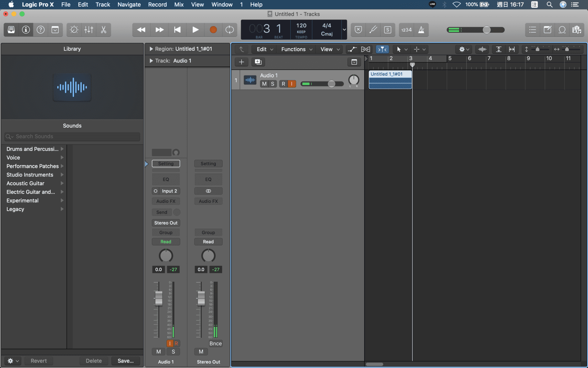Rewind the playhead
The width and height of the screenshot is (588, 368).
click(141, 30)
